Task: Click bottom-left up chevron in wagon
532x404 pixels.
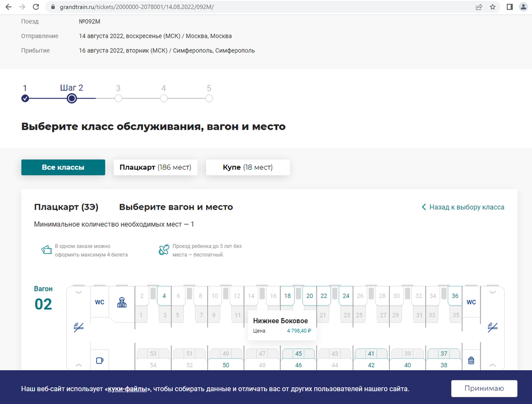Action: tap(78, 365)
